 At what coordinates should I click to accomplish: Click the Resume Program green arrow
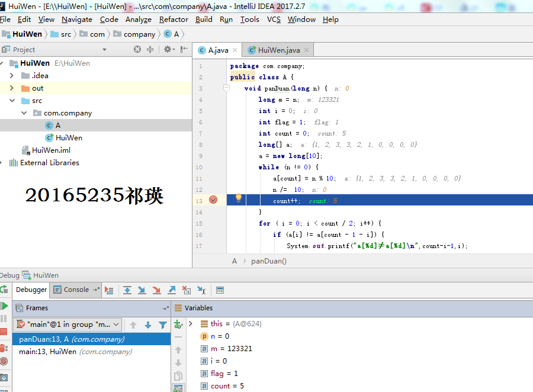(x=4, y=306)
